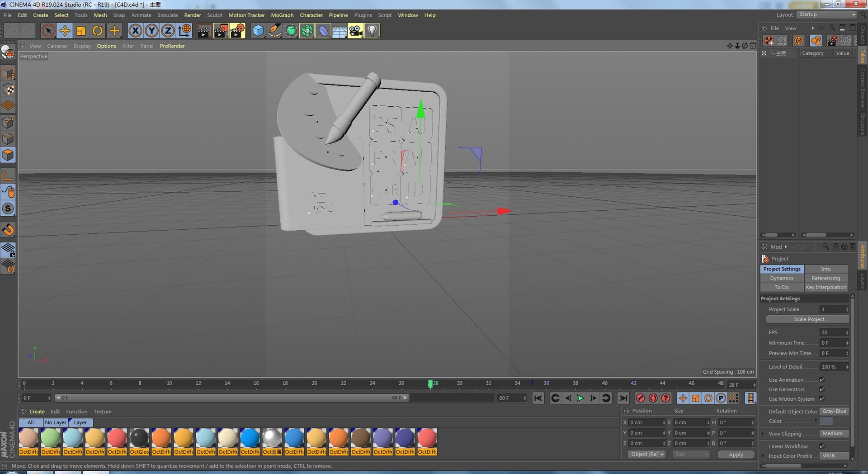Open the MoGraph menu

(x=282, y=15)
